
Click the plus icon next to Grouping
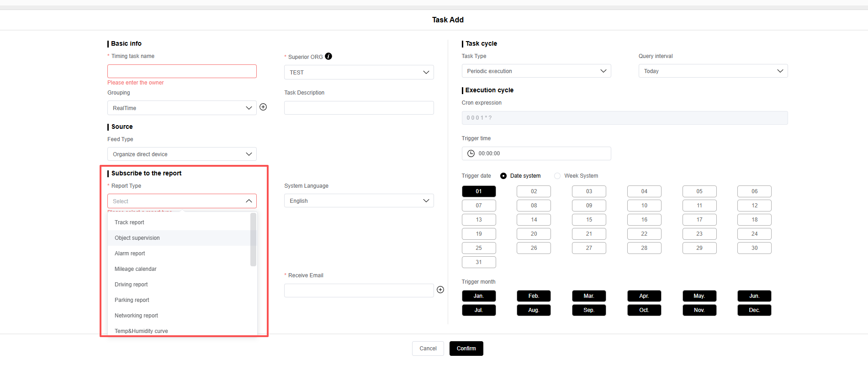(x=263, y=107)
